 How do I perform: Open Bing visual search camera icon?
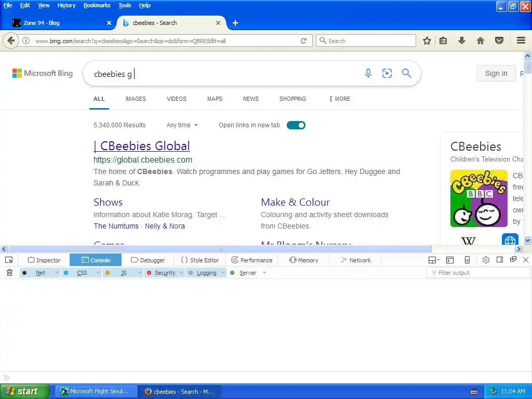click(387, 73)
